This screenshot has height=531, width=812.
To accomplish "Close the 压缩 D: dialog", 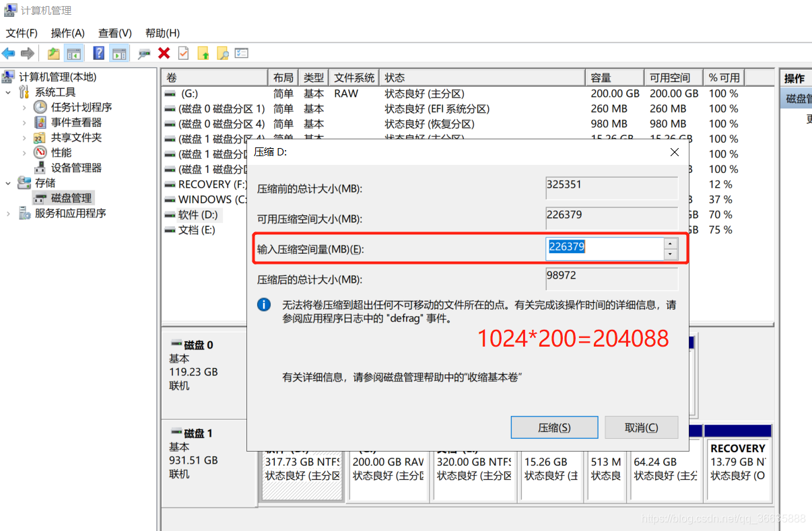I will coord(675,152).
